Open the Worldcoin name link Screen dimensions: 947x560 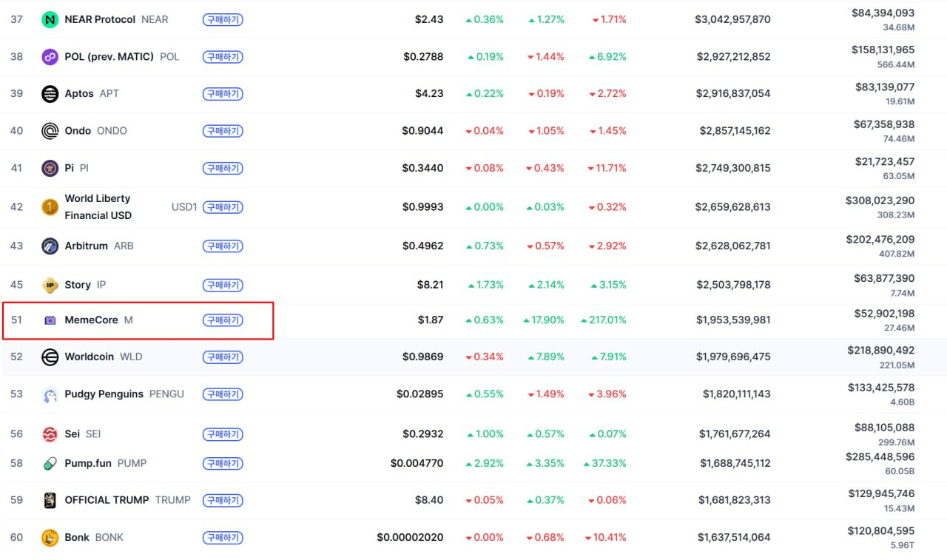pos(89,357)
